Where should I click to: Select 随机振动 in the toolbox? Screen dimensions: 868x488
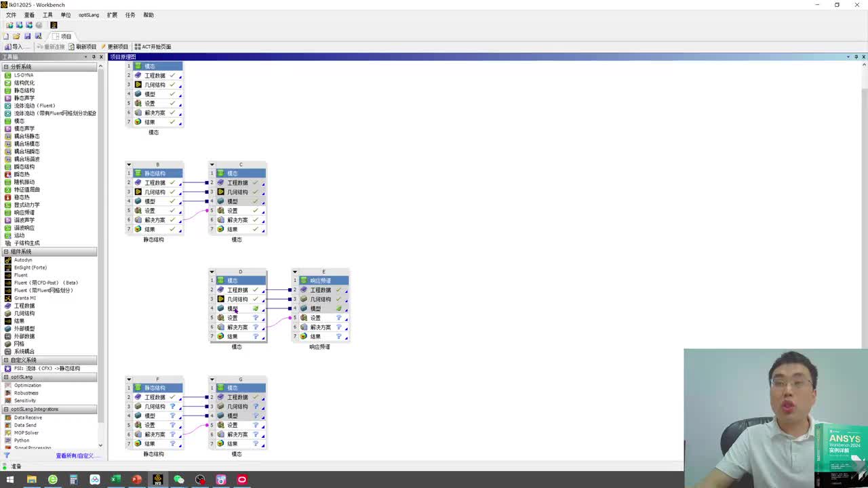(x=24, y=182)
